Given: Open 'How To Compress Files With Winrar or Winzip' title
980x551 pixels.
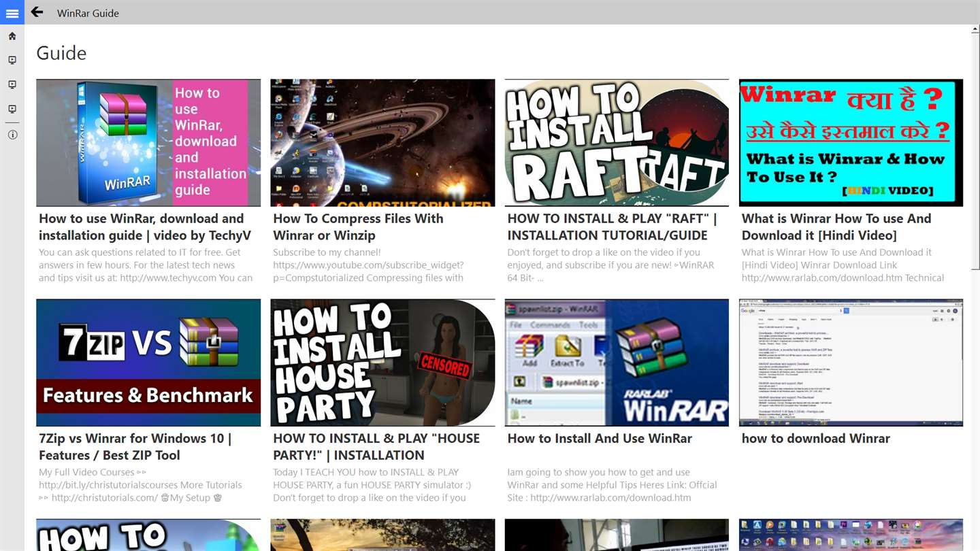Looking at the screenshot, I should click(358, 227).
